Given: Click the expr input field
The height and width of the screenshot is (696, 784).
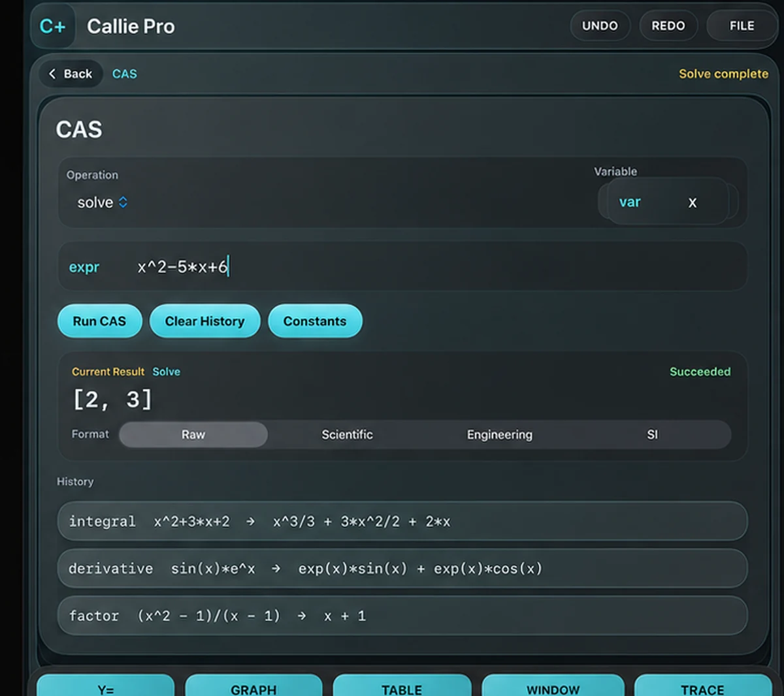Looking at the screenshot, I should (x=402, y=266).
